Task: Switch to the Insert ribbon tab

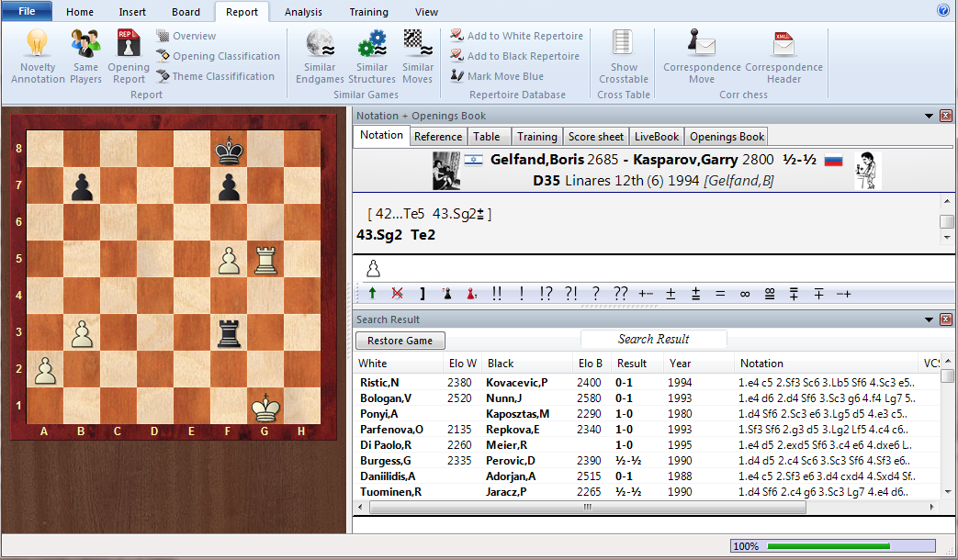Action: click(x=132, y=12)
